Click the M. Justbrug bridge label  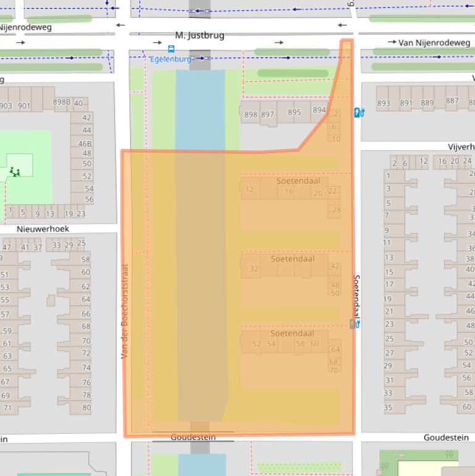click(x=200, y=35)
